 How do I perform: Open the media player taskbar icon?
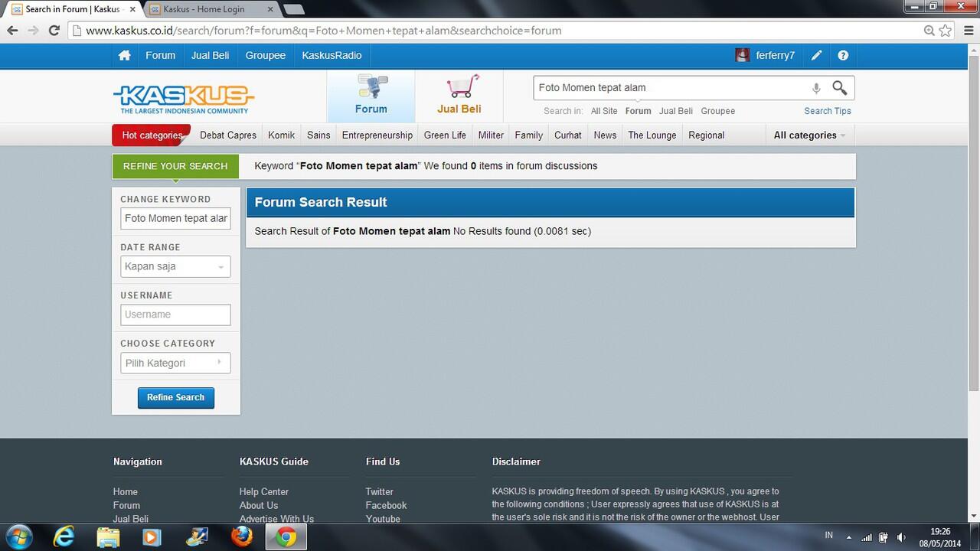[152, 537]
